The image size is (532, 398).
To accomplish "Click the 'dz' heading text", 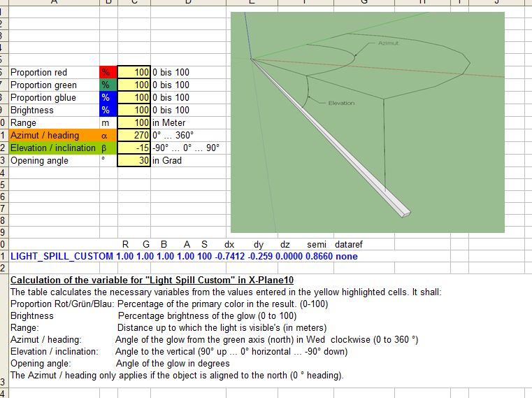I will point(285,245).
